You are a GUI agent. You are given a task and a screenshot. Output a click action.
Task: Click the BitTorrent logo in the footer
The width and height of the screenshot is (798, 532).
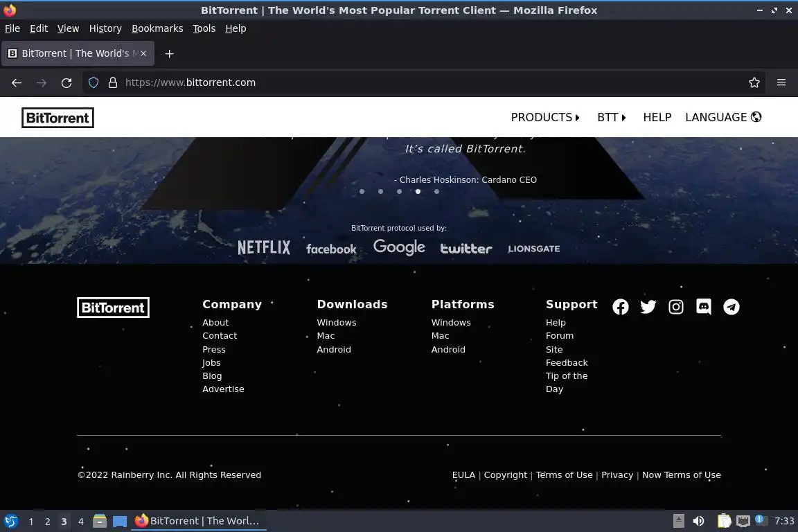[x=113, y=308]
